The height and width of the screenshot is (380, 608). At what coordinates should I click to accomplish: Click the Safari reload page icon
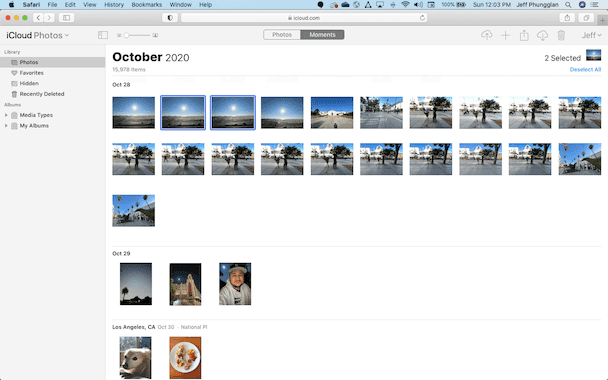coord(422,17)
